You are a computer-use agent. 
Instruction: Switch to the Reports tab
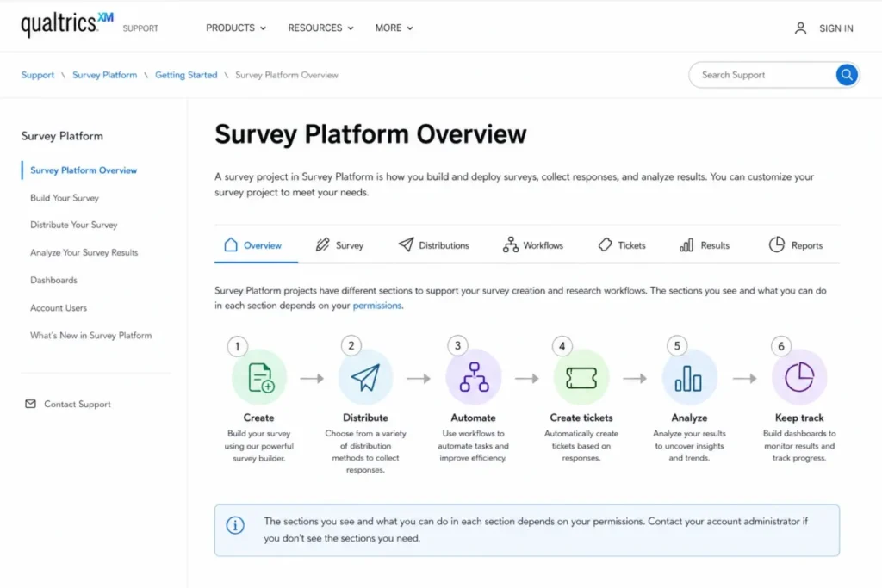click(795, 245)
